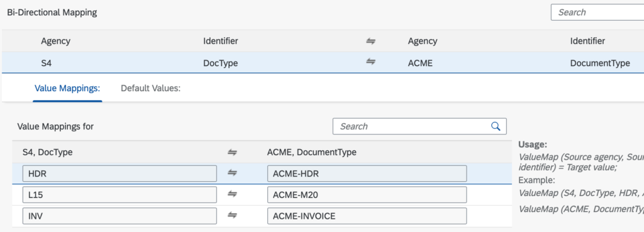
Task: Click the Usage heading text
Action: [x=533, y=145]
